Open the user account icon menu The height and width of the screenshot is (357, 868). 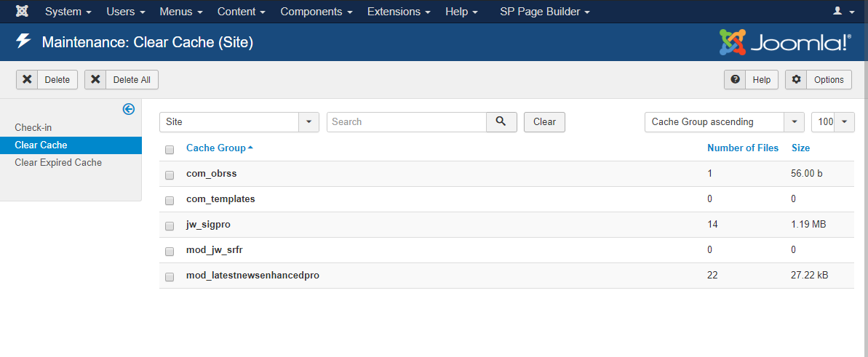(x=843, y=12)
